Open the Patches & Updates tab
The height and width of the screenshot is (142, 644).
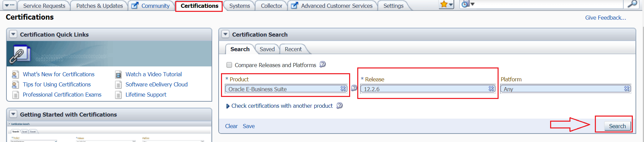(x=99, y=6)
